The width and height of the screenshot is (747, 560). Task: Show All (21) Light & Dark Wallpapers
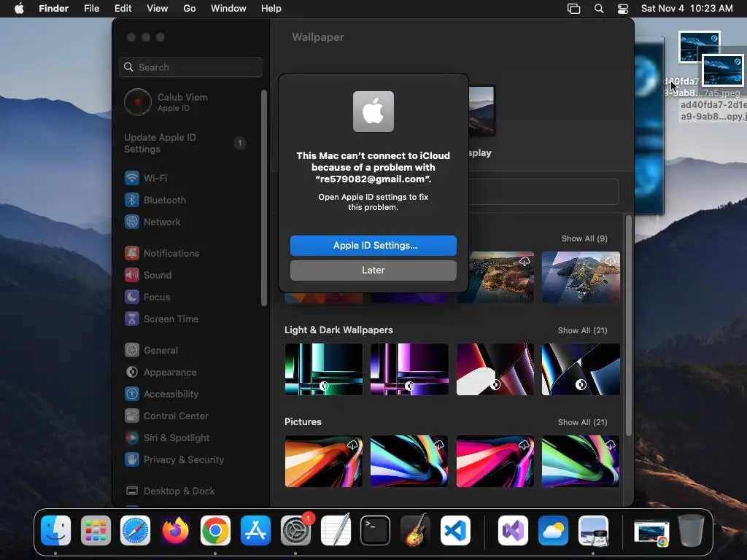coord(583,330)
